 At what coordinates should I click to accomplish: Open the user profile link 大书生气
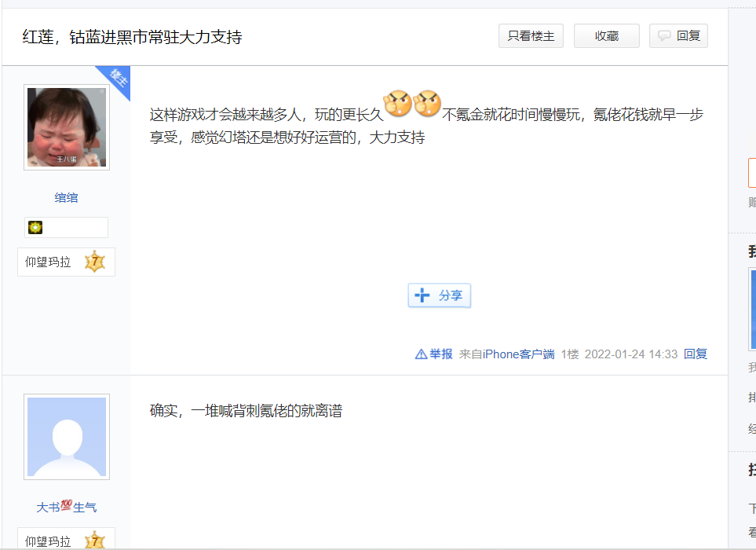67,507
